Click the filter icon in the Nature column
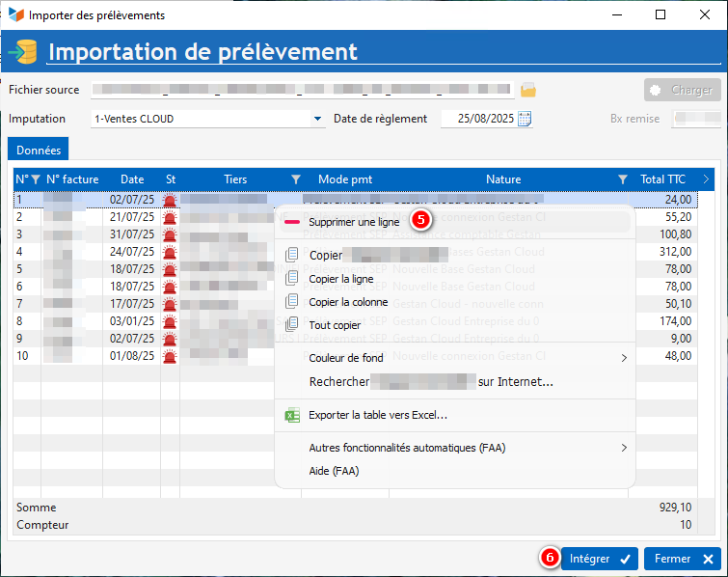728x577 pixels. point(622,179)
